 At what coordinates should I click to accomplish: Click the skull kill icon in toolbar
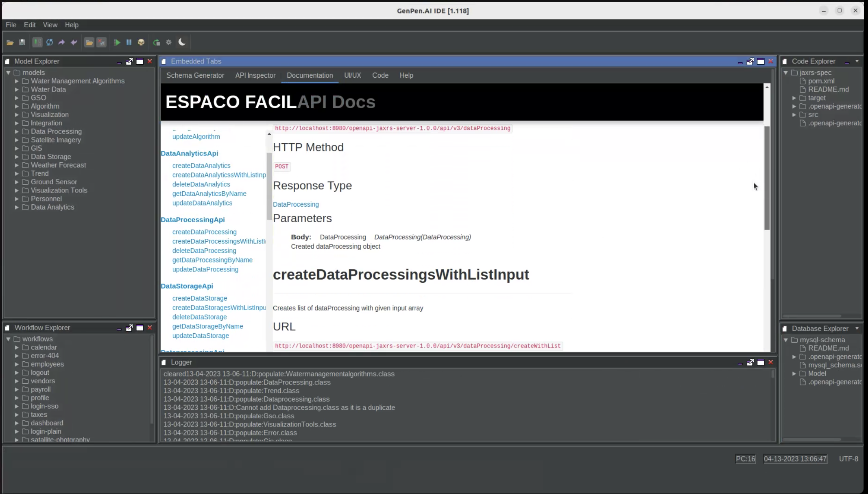coord(141,42)
